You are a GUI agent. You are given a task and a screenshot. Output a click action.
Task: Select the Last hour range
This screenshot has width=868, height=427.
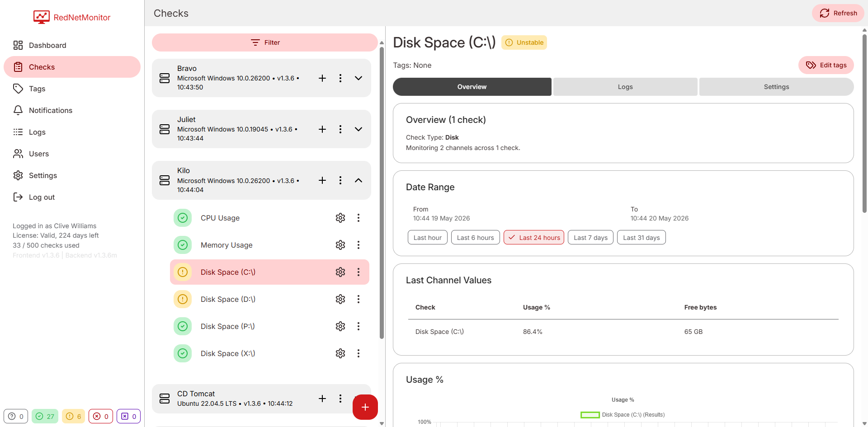click(x=428, y=238)
